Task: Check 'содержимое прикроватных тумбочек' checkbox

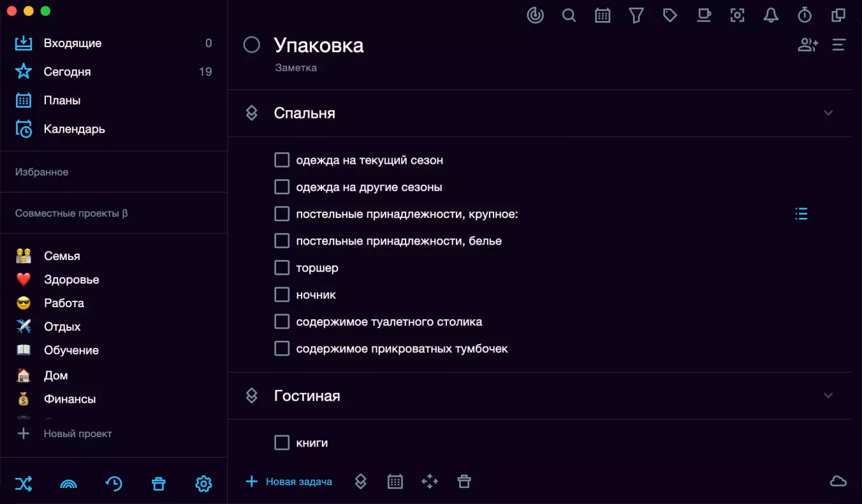Action: [282, 349]
